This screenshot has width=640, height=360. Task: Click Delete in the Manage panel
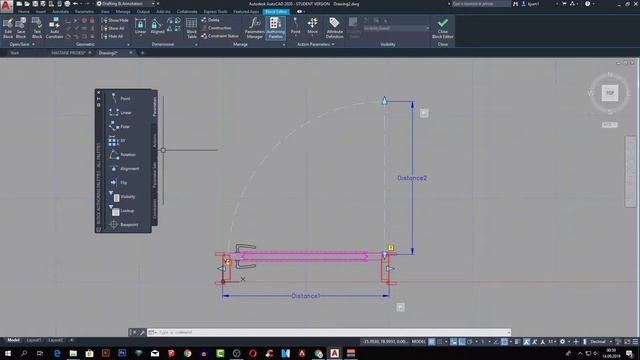[x=210, y=20]
